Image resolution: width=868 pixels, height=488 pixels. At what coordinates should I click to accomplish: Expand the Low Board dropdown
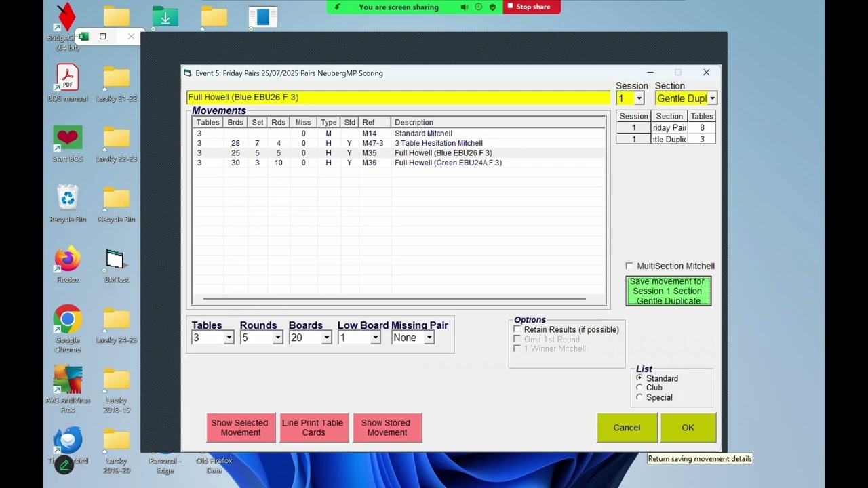pyautogui.click(x=375, y=338)
